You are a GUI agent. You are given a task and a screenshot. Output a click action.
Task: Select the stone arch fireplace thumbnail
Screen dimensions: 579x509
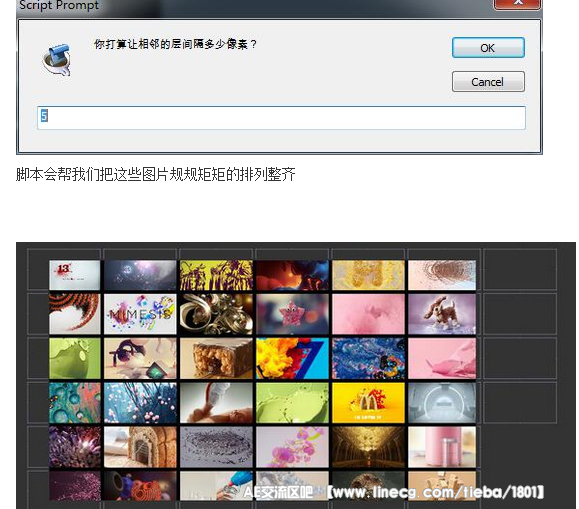140,447
